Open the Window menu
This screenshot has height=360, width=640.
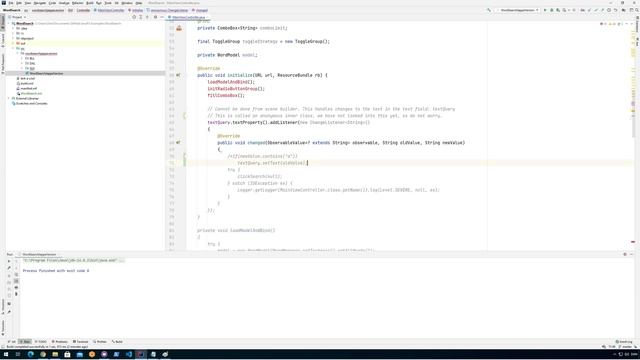click(x=127, y=3)
